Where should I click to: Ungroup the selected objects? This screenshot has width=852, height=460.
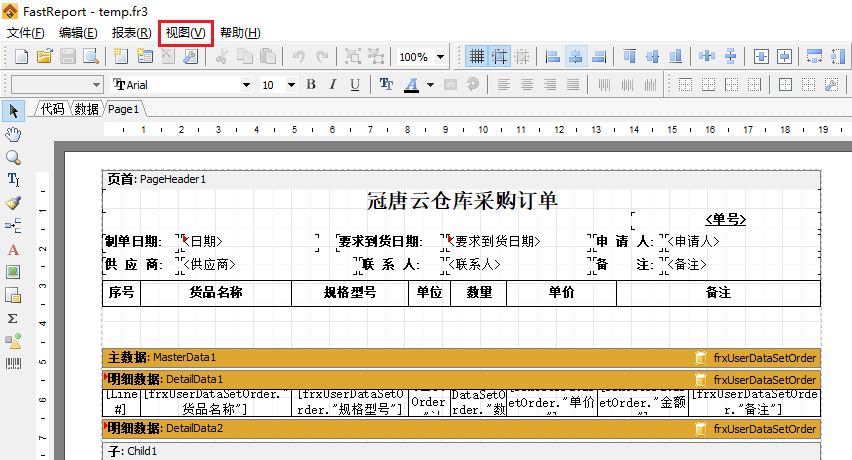[376, 56]
